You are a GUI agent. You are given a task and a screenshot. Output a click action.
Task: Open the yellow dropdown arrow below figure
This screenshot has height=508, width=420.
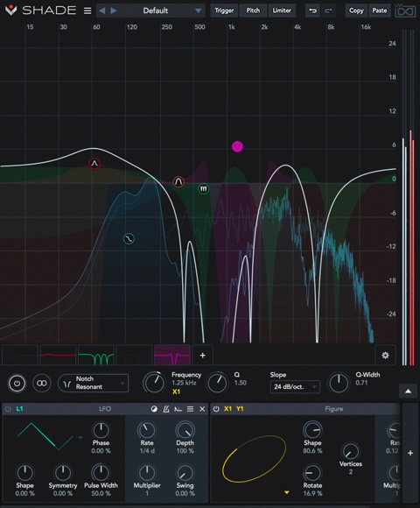(x=286, y=492)
